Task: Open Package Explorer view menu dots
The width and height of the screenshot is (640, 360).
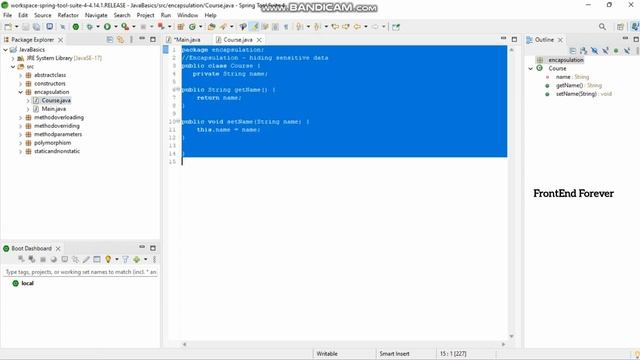Action: tap(131, 40)
